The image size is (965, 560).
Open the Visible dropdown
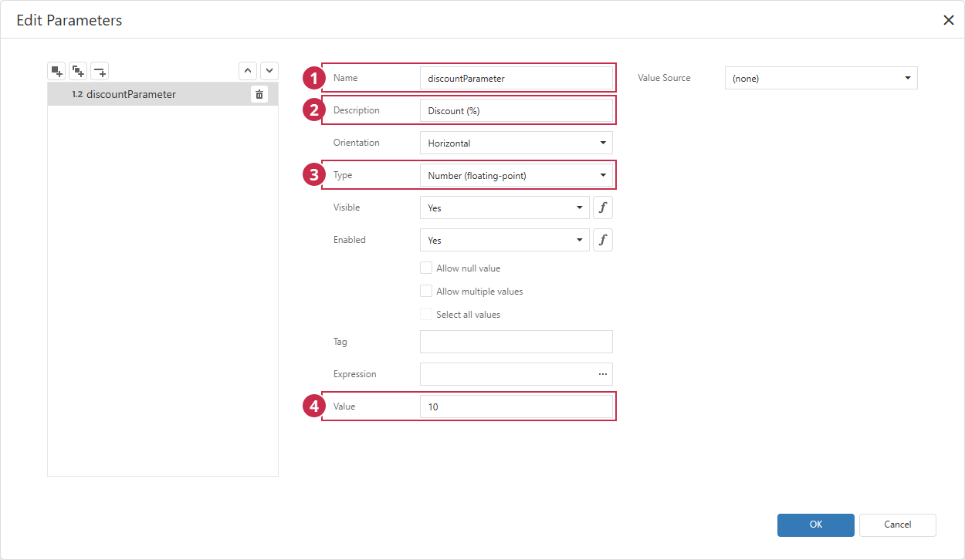pos(505,207)
